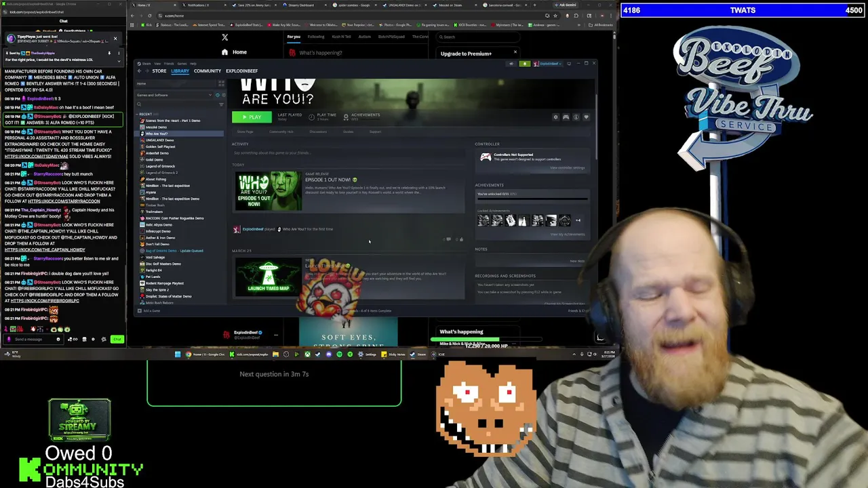Select Following tab on X

pos(316,37)
